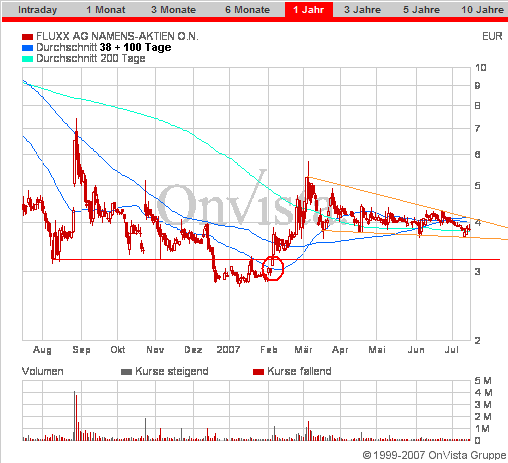Click the active 1 Jahr tab
Screen dimensions: 508x463
pyautogui.click(x=309, y=9)
